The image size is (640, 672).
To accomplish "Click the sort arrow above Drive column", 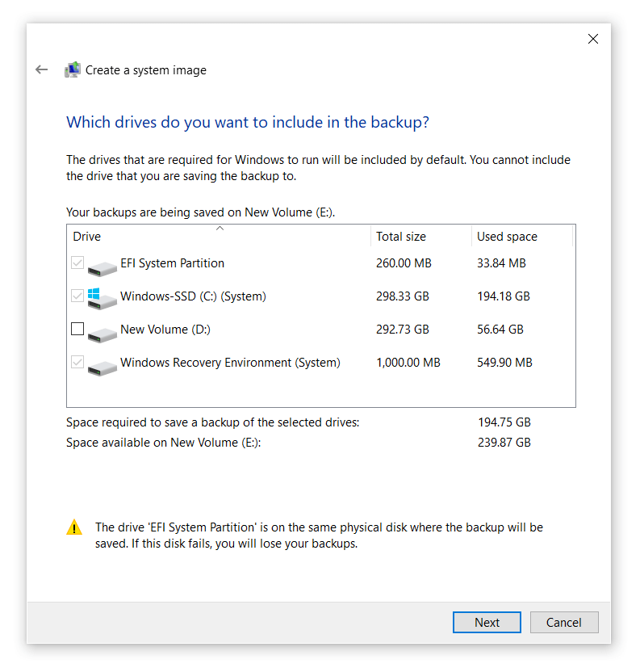I will pos(220,229).
